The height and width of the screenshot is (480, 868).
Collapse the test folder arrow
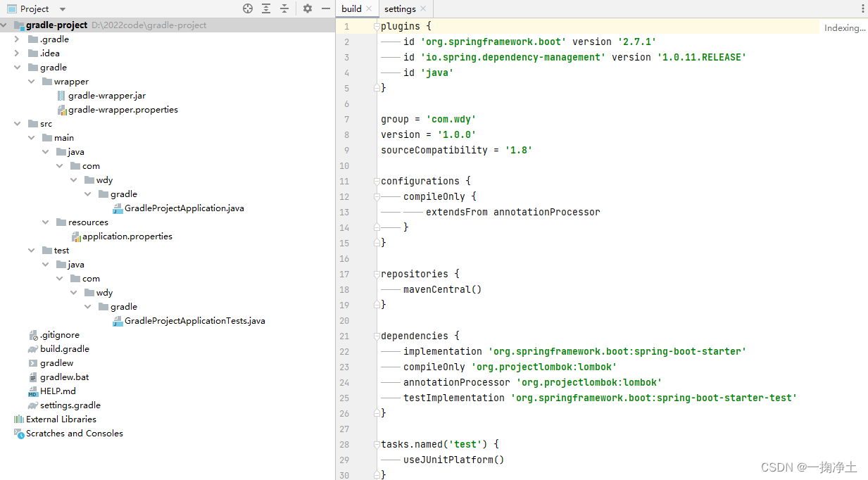click(31, 251)
